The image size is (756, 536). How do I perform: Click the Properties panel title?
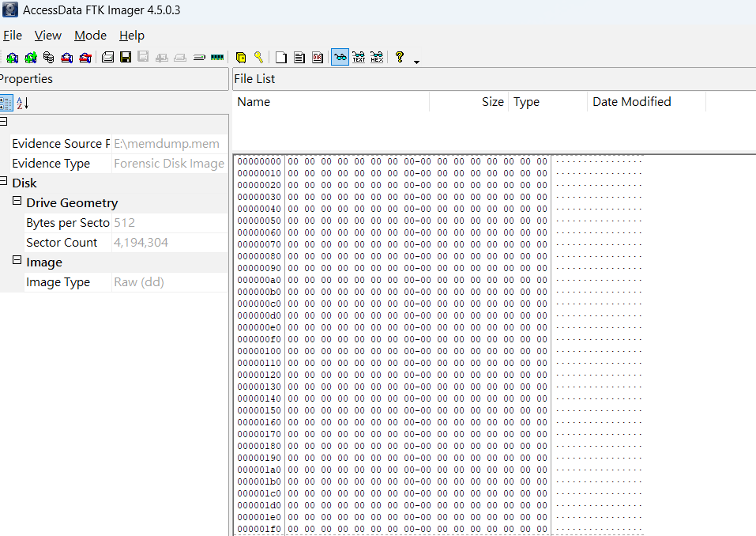point(26,79)
